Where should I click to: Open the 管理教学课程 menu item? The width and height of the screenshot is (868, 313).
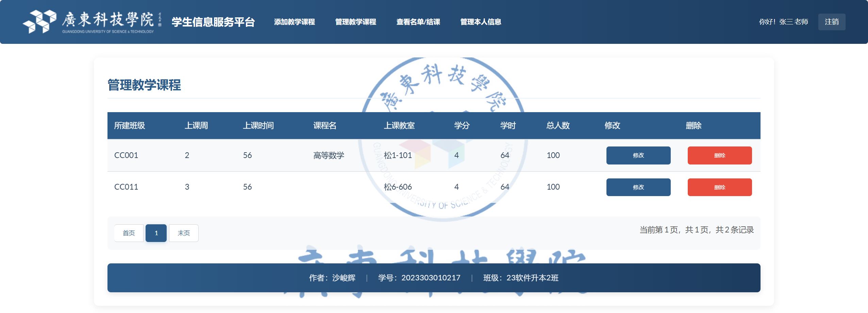355,22
